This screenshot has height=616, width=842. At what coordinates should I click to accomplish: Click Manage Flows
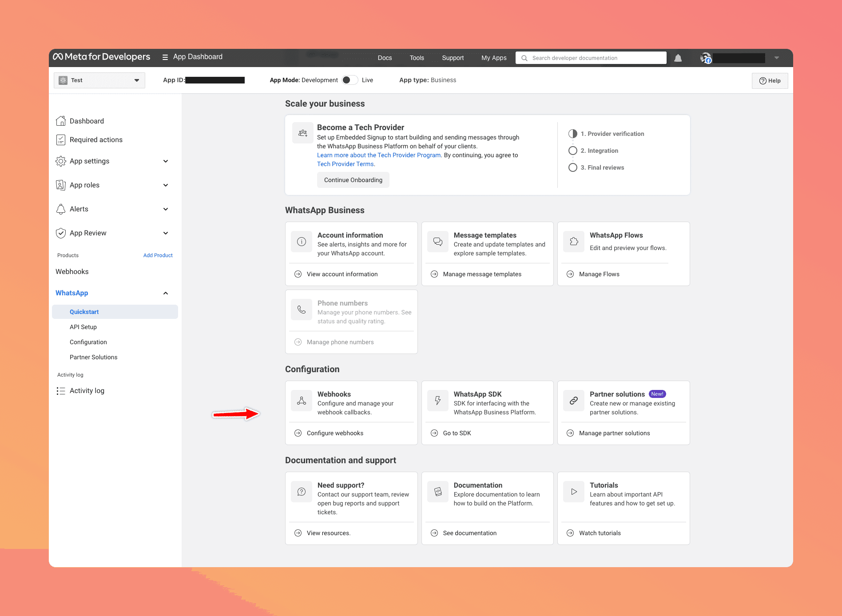tap(599, 274)
